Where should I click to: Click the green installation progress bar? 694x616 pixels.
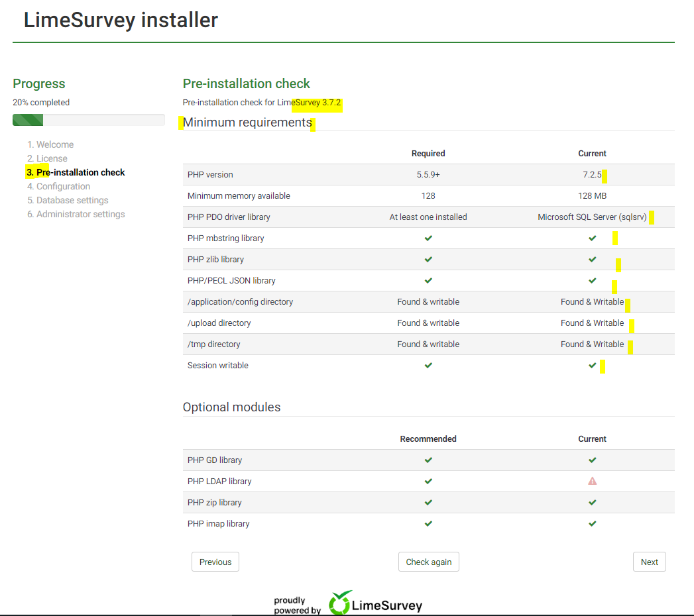[x=28, y=120]
